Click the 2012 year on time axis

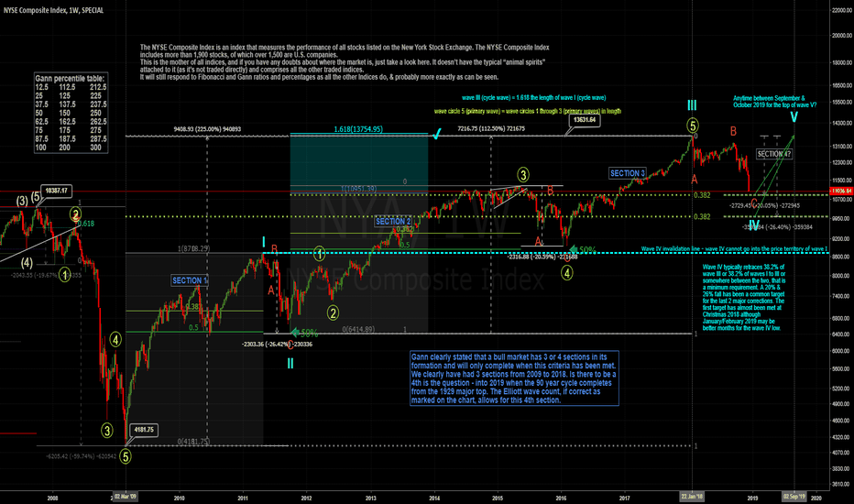coord(307,498)
